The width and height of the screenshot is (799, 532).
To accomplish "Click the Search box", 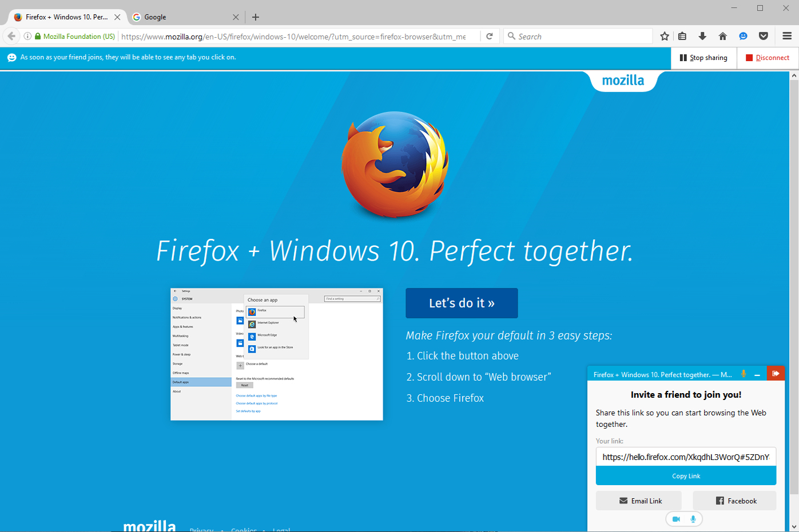I will click(578, 36).
